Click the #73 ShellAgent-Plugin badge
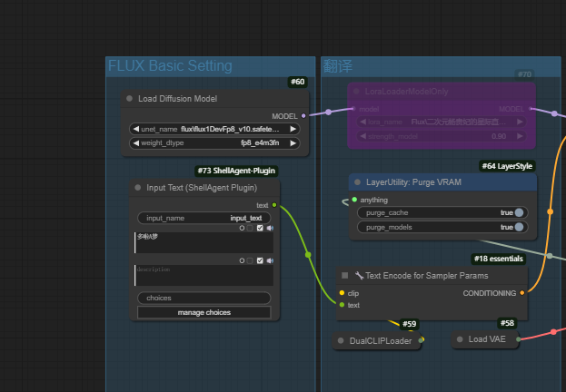Viewport: 566px width, 392px height. pyautogui.click(x=236, y=171)
